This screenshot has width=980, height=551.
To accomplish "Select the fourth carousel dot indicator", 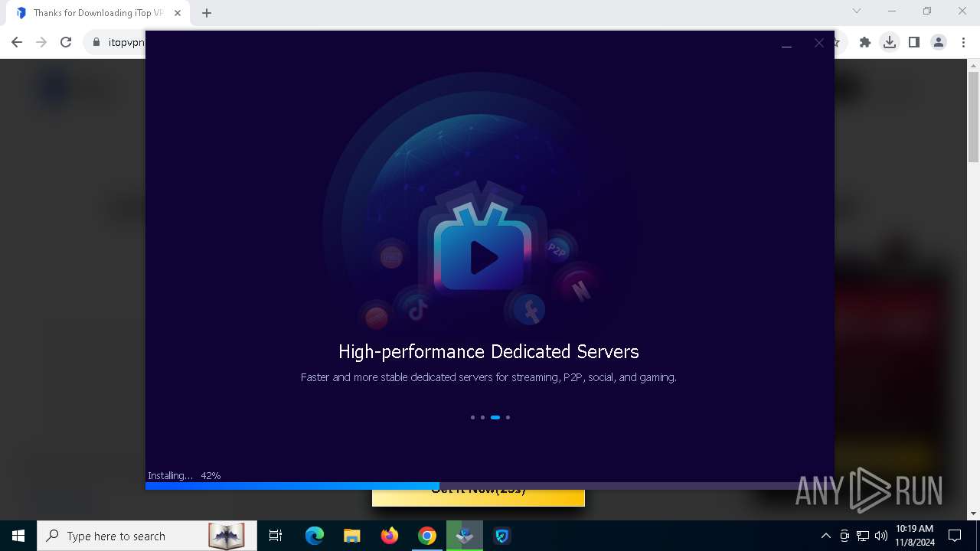I will [508, 417].
